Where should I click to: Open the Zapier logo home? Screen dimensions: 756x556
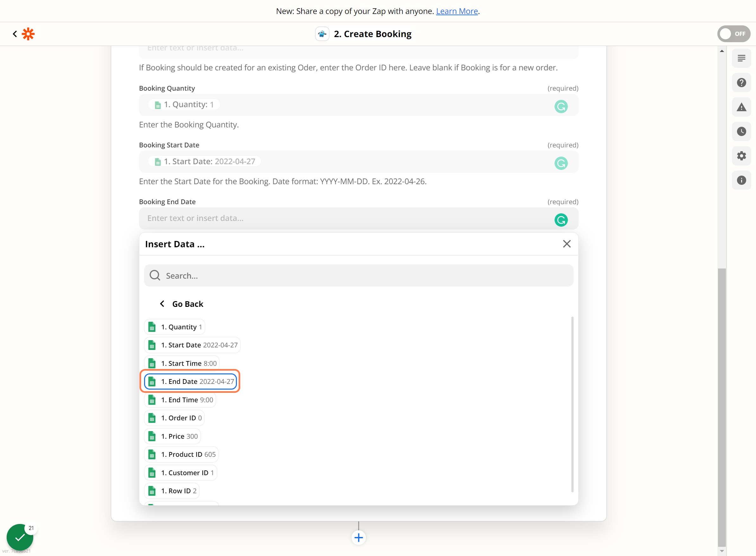tap(28, 34)
